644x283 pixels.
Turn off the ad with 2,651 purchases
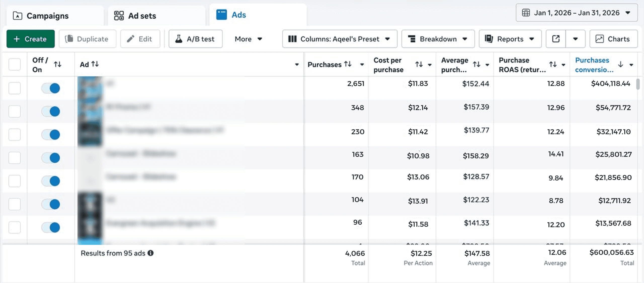point(51,88)
